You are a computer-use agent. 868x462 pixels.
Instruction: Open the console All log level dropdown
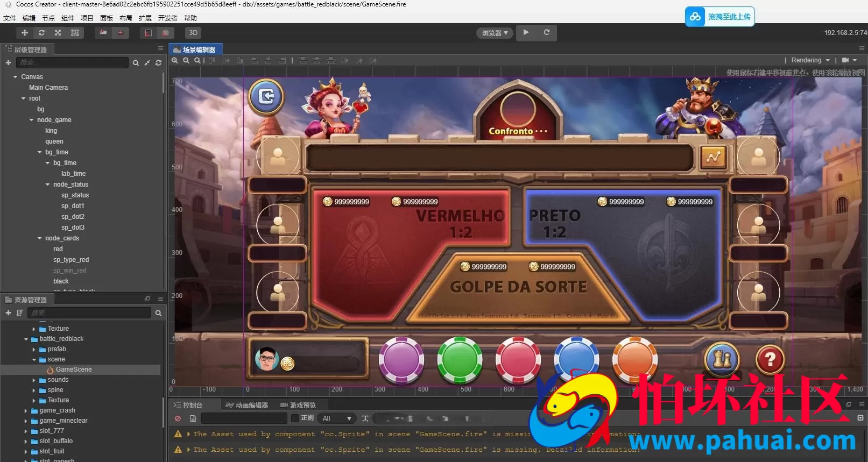(x=337, y=418)
